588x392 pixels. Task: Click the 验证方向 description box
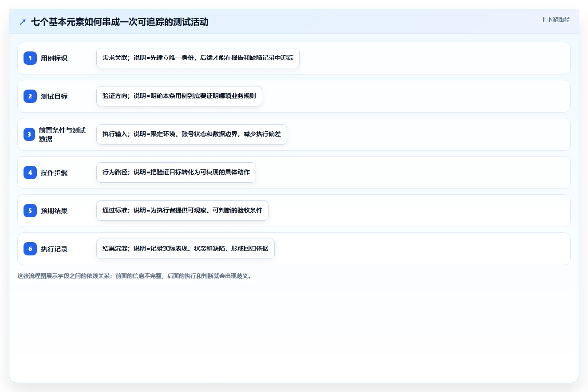pos(179,96)
